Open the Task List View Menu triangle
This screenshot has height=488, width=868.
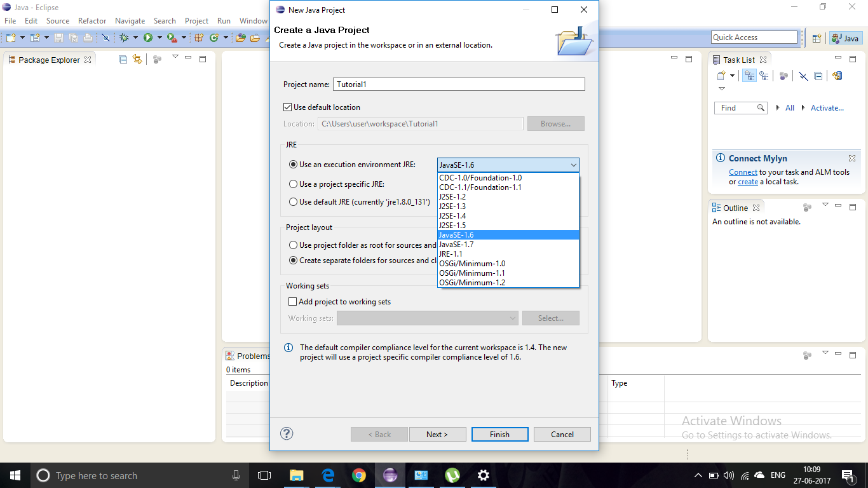(x=722, y=88)
